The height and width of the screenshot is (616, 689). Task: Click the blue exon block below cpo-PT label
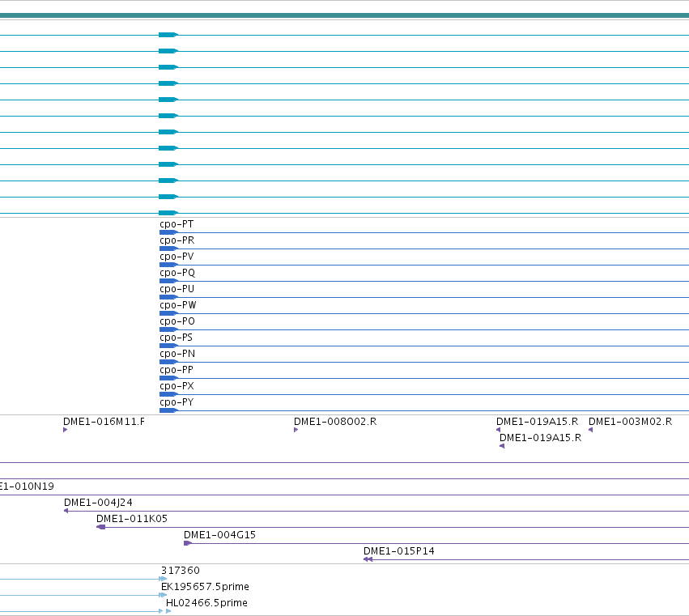[x=168, y=232]
